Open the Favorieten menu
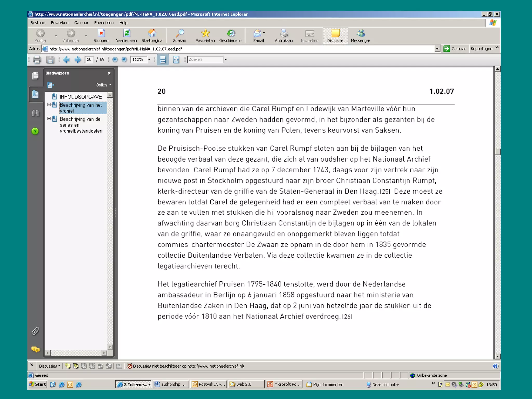532x399 pixels. 104,23
